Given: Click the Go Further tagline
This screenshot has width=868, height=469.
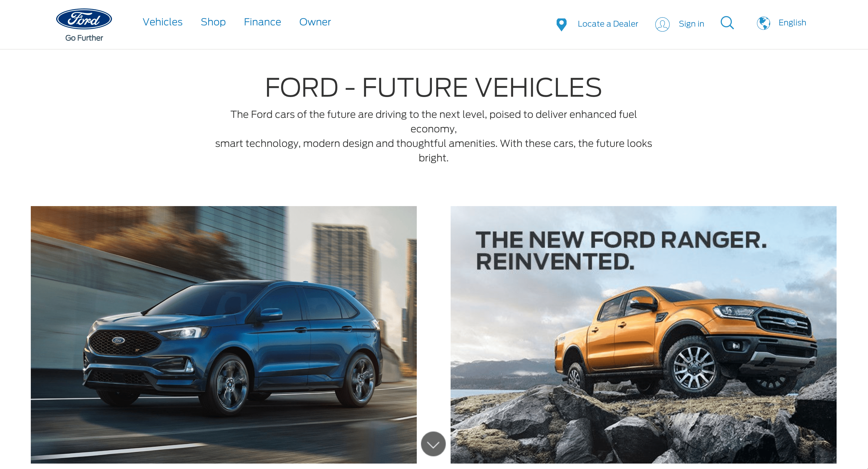Looking at the screenshot, I should tap(84, 38).
